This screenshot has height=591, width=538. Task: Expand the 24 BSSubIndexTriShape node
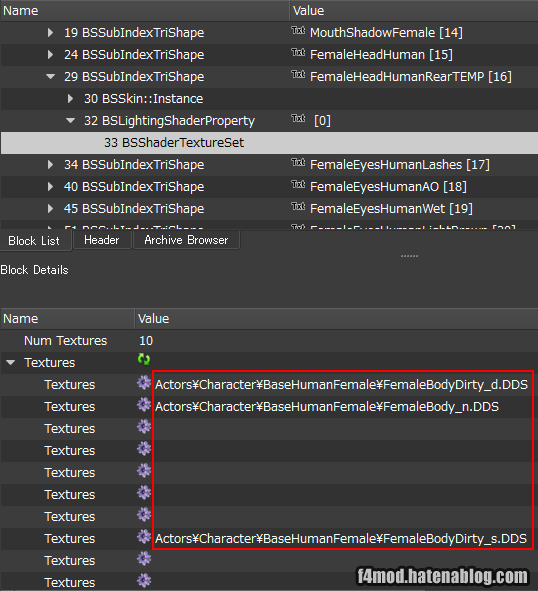pos(50,55)
